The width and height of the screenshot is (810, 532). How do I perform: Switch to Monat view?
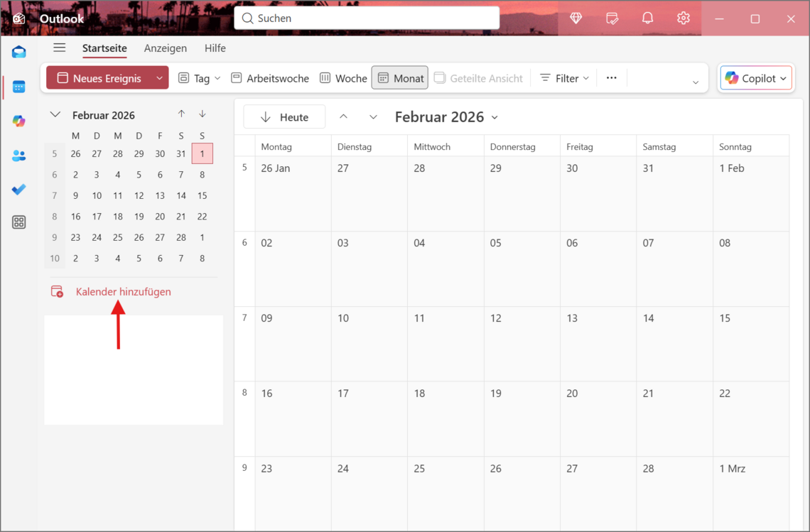click(x=400, y=78)
